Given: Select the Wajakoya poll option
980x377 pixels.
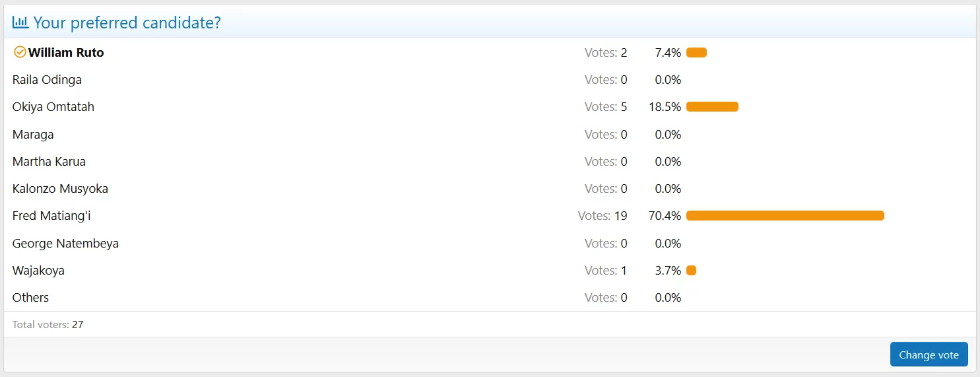Looking at the screenshot, I should click(38, 271).
